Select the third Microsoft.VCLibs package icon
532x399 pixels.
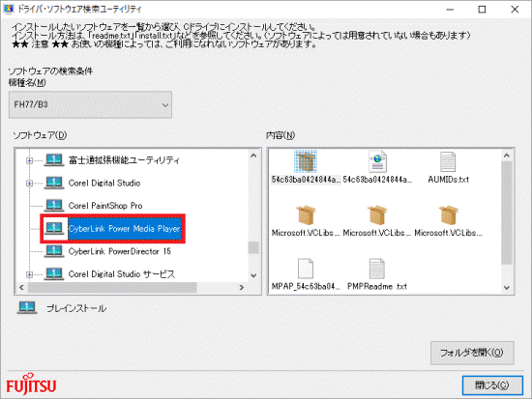pyautogui.click(x=448, y=215)
